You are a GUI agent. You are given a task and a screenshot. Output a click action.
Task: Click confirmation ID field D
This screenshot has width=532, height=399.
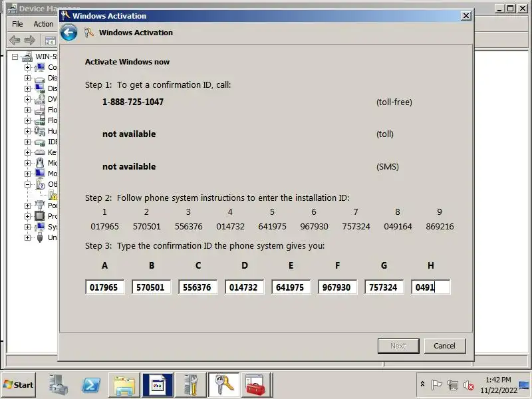[x=244, y=287]
